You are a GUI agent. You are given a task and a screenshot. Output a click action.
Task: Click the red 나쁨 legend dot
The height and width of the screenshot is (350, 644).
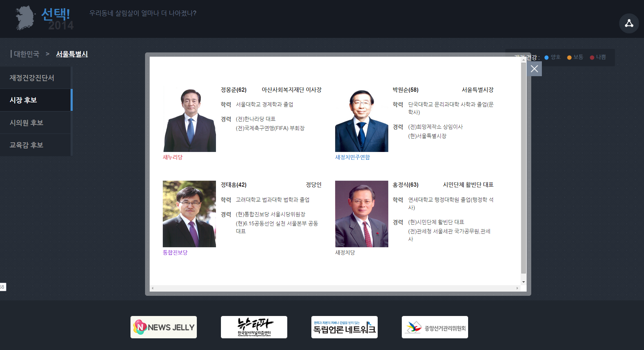tap(592, 57)
